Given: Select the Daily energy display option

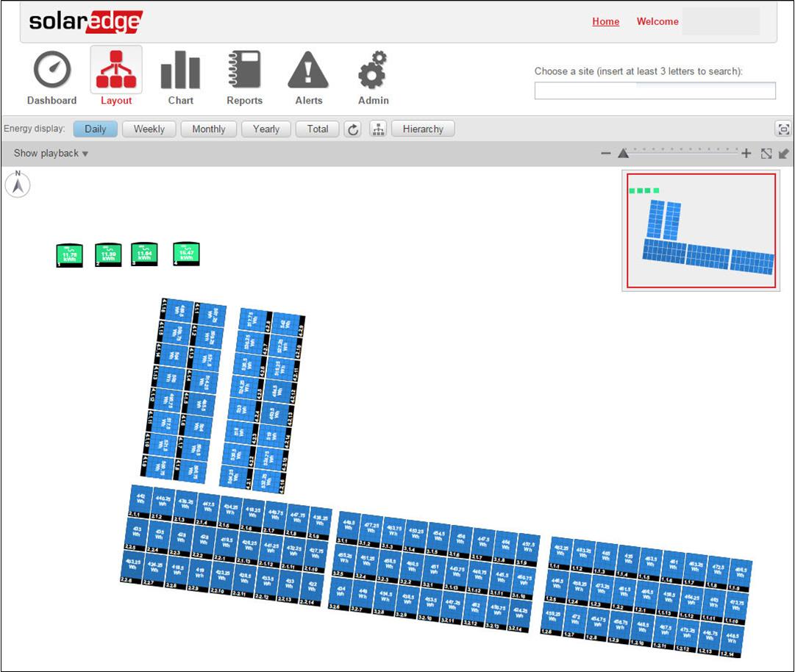Looking at the screenshot, I should 96,129.
